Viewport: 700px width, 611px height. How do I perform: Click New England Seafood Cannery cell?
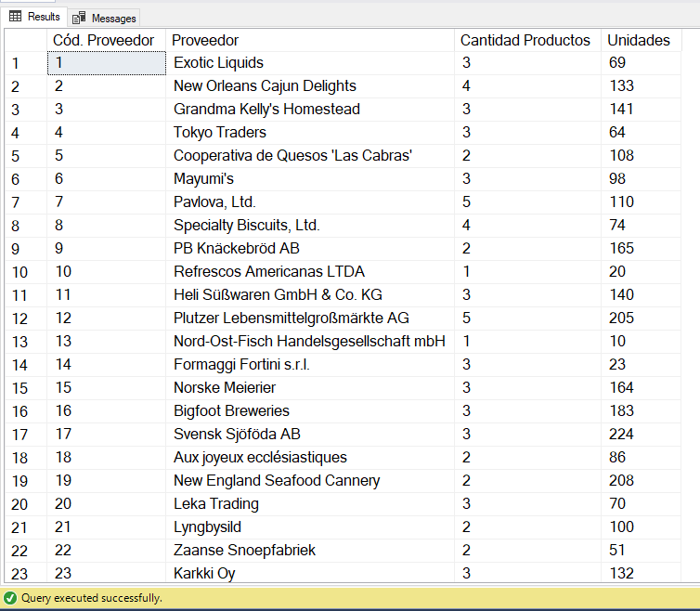pos(310,481)
